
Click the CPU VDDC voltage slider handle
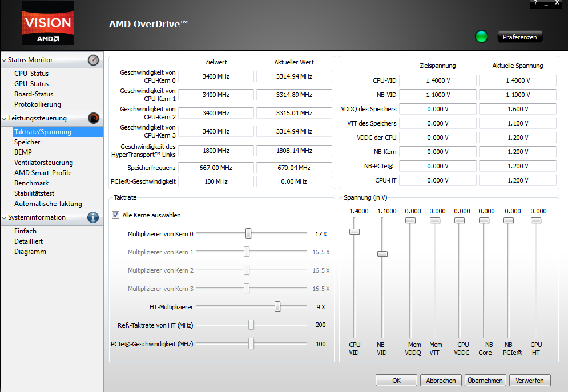point(460,220)
